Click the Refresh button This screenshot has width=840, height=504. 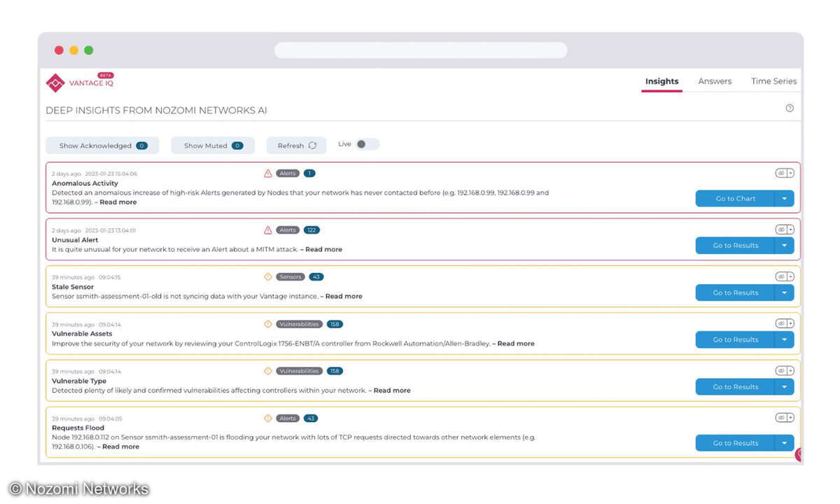297,146
